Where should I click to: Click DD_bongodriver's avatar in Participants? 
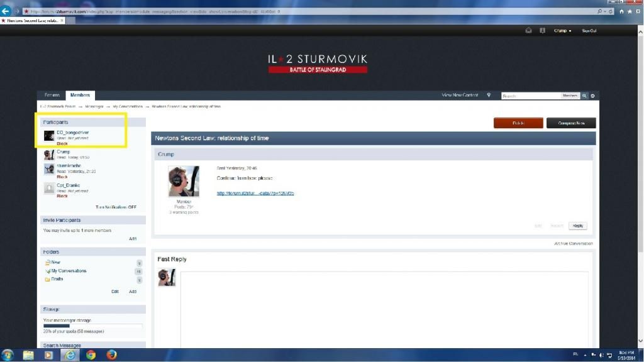(x=49, y=136)
